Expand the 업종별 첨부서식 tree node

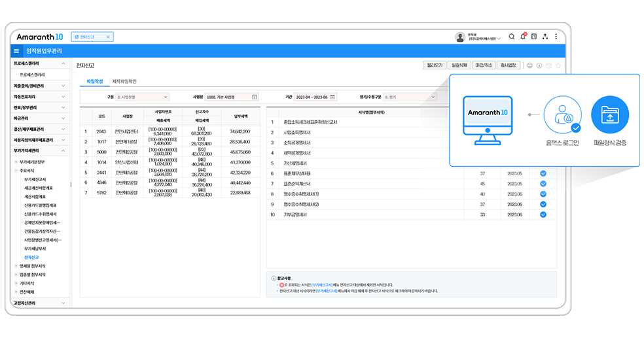click(16, 275)
